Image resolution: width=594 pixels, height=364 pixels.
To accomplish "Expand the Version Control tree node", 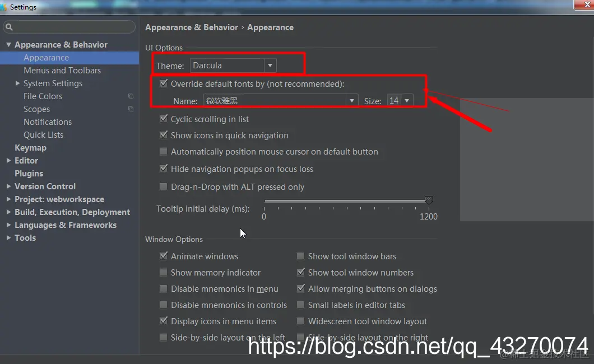I will [x=8, y=186].
